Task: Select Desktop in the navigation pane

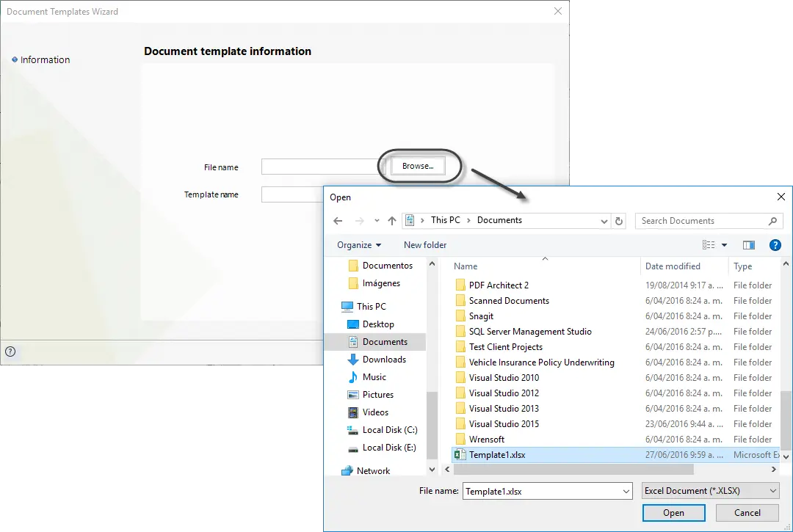Action: tap(371, 324)
